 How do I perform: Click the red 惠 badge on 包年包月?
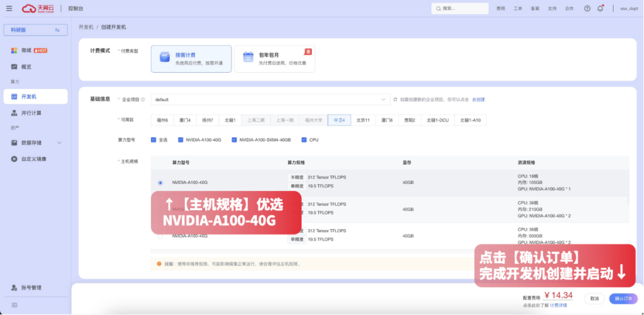pyautogui.click(x=308, y=52)
